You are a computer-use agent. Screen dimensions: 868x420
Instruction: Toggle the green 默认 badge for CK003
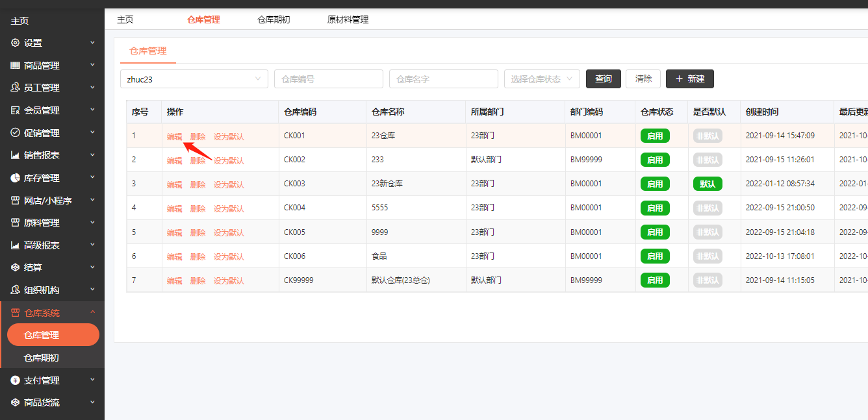click(x=707, y=184)
